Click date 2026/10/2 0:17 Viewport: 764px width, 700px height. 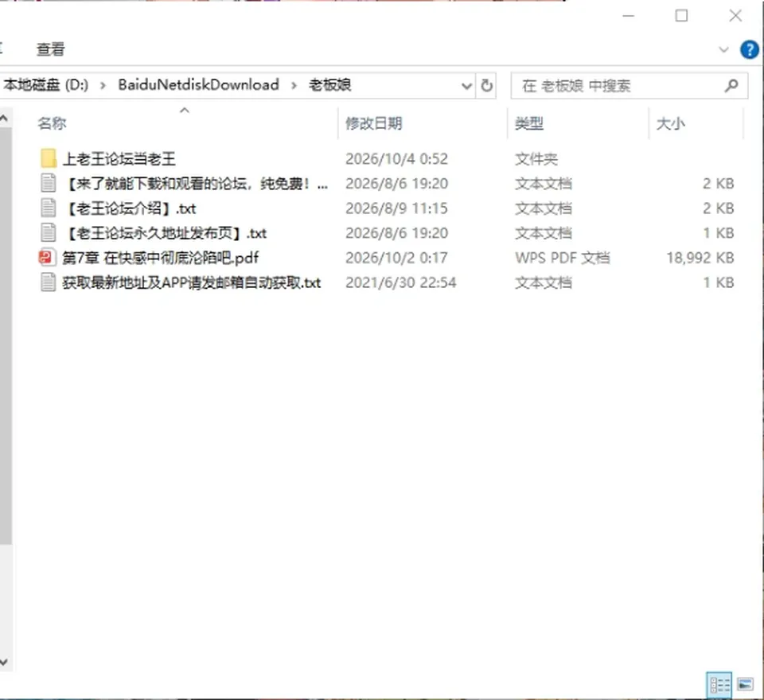click(396, 258)
